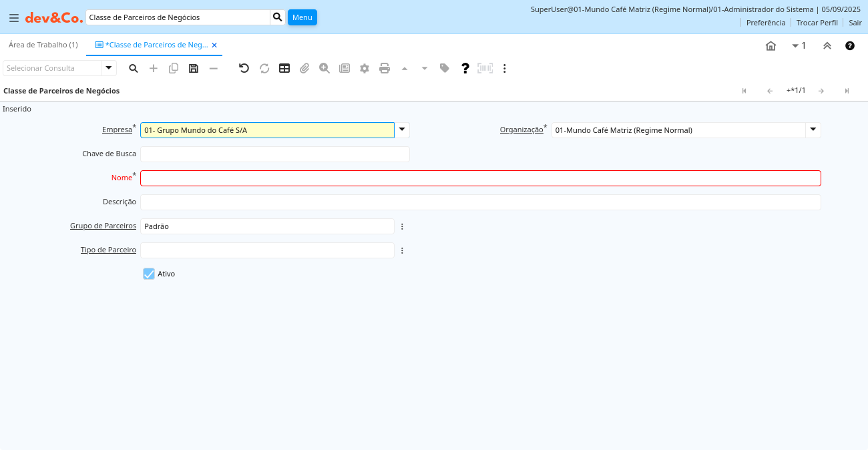This screenshot has width=868, height=450.
Task: Click into the Nome input field
Action: coord(480,178)
